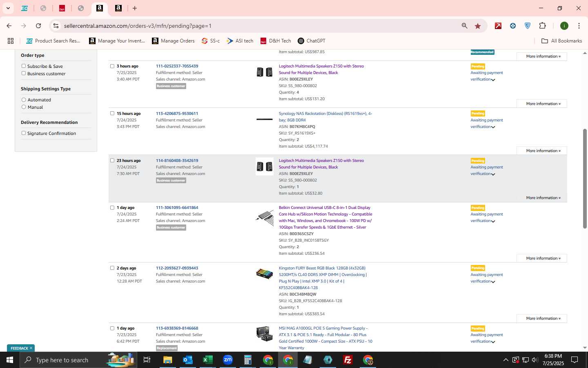Viewport: 588px width, 368px height.
Task: Select order 111-3061095-6641864 checkbox
Action: pyautogui.click(x=112, y=207)
